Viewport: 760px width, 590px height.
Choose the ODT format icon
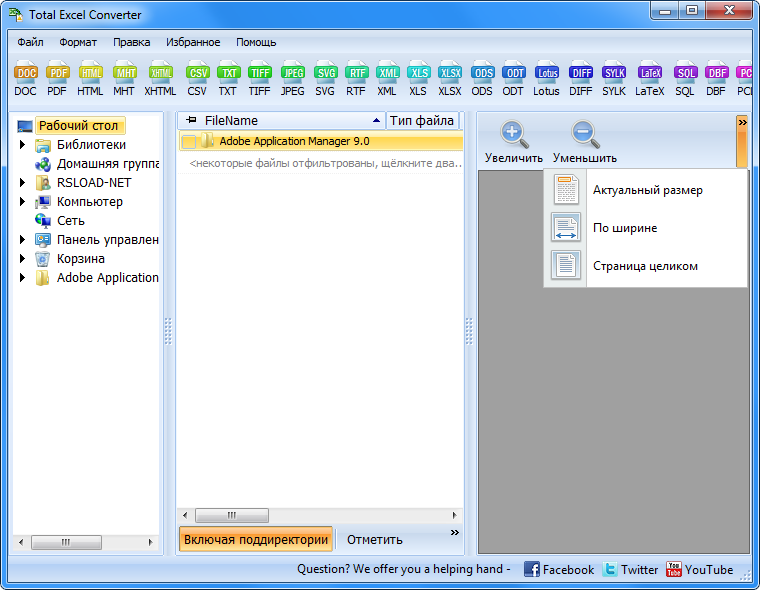(513, 78)
